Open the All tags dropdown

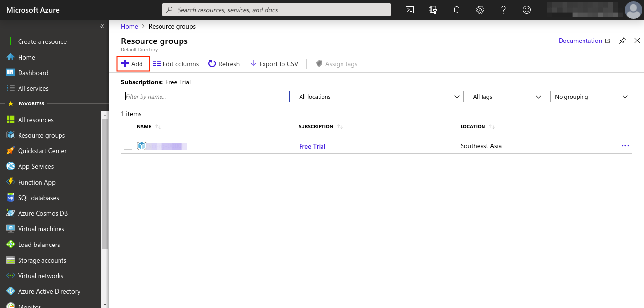click(507, 97)
